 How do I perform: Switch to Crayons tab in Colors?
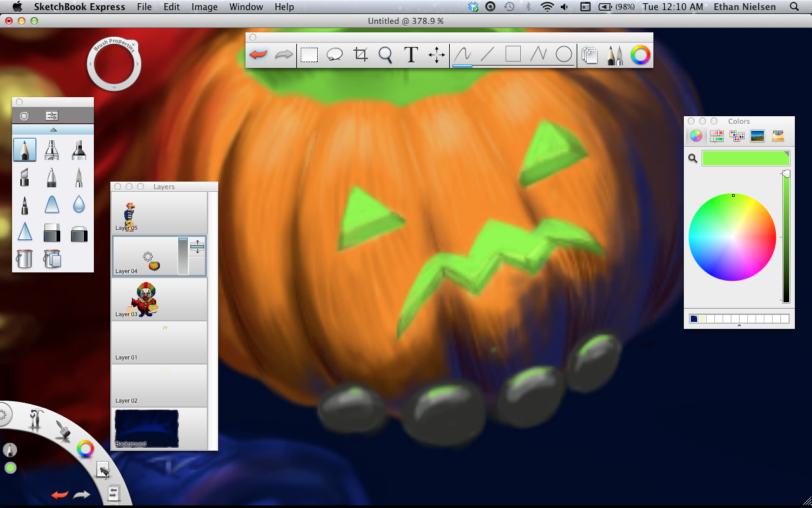pyautogui.click(x=778, y=135)
